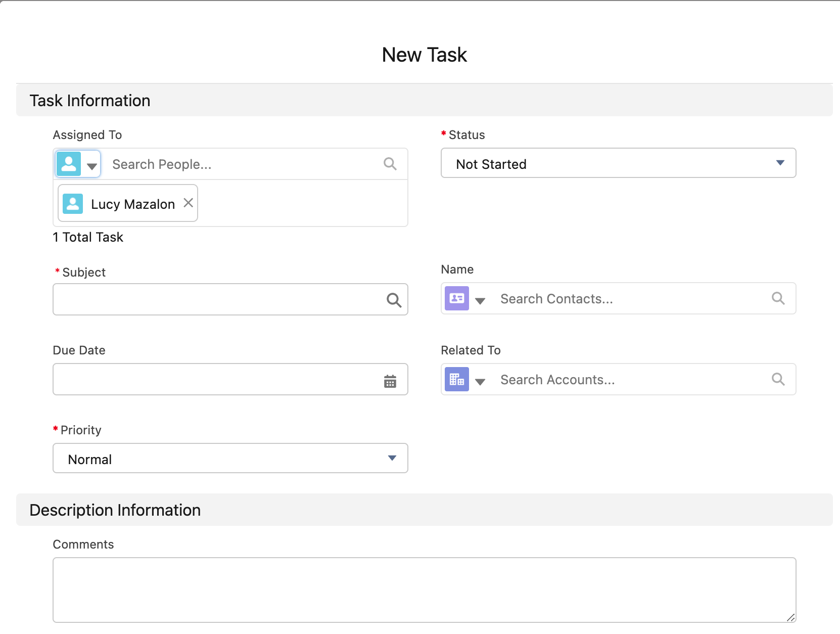
Task: Click the Name field label
Action: tap(457, 269)
